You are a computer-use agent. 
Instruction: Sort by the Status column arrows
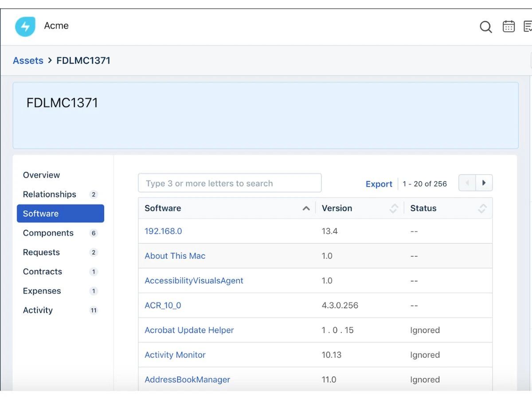(x=482, y=208)
